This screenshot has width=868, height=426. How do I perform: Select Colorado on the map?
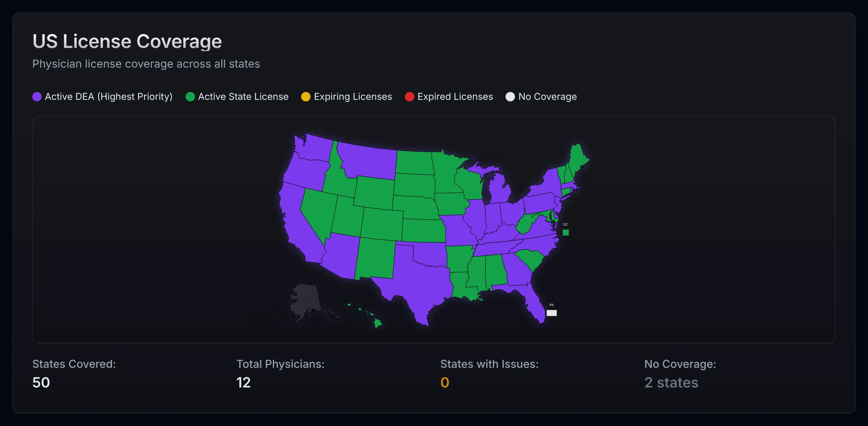pos(382,224)
